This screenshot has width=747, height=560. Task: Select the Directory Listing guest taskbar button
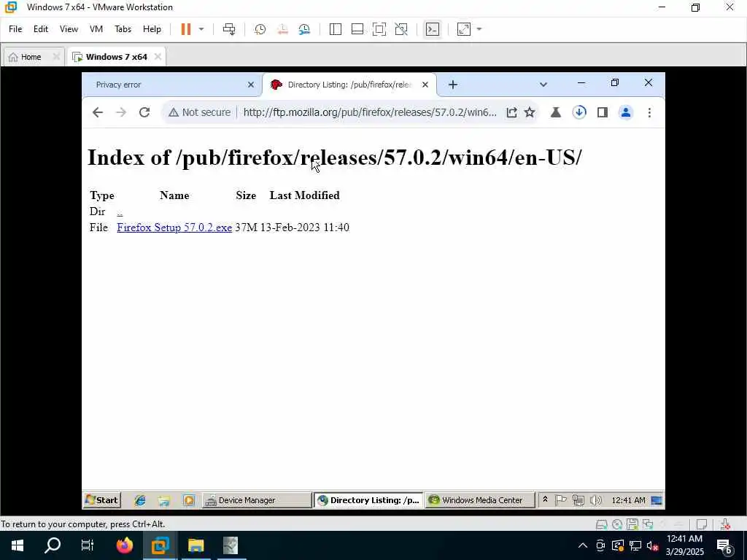tap(368, 500)
